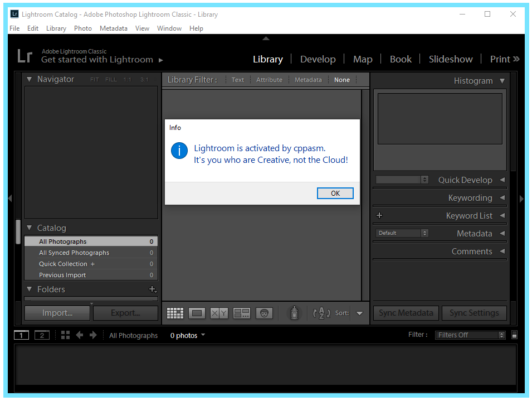Click the Sync Metadata button
532x401 pixels.
[x=406, y=313]
